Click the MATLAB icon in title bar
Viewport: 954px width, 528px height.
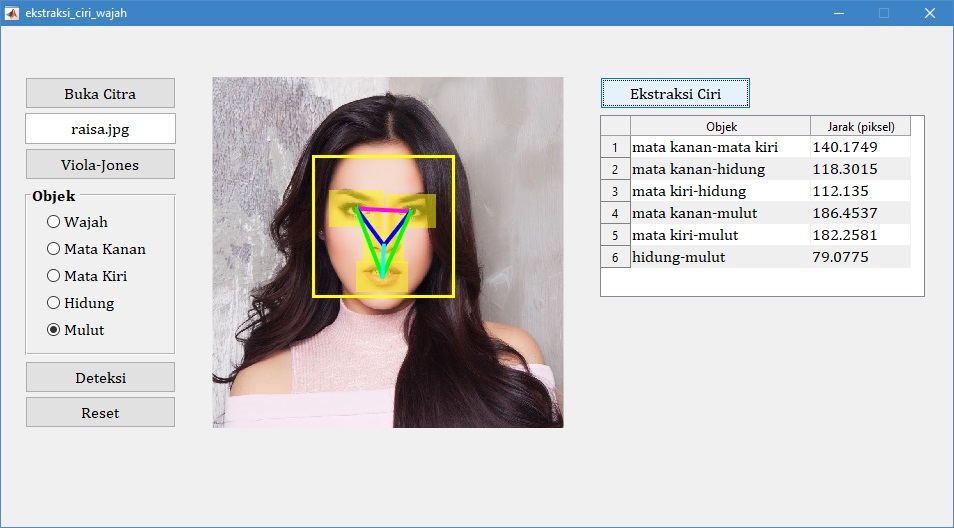[x=12, y=13]
